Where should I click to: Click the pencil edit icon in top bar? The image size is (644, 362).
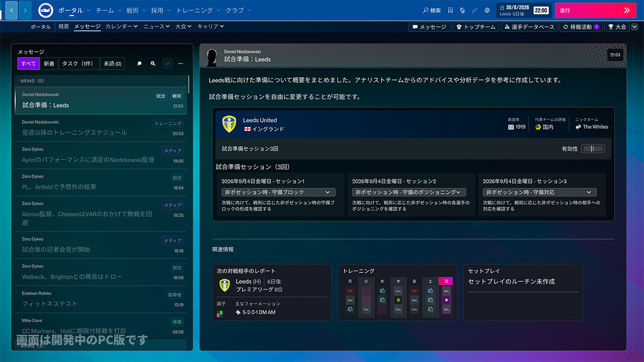pyautogui.click(x=474, y=10)
